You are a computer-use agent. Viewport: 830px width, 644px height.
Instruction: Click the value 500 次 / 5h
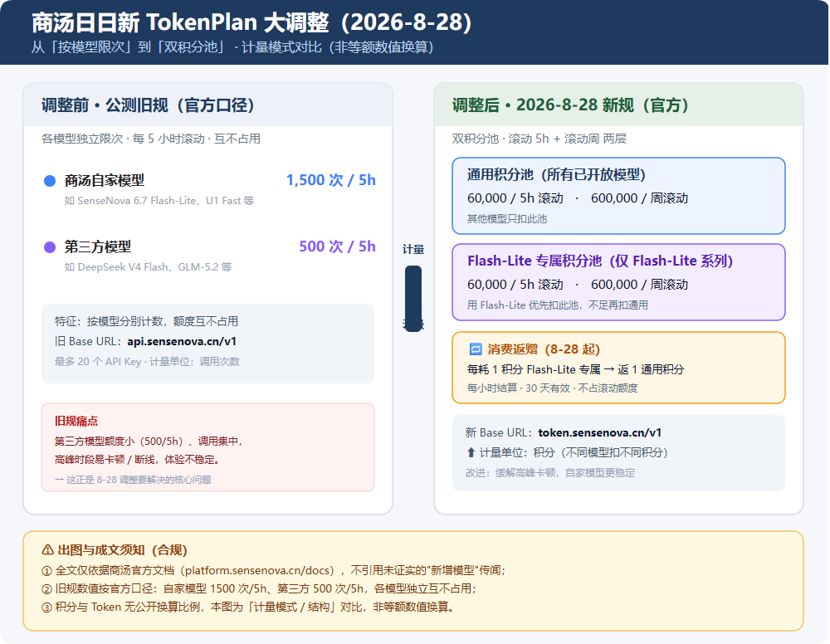[337, 246]
